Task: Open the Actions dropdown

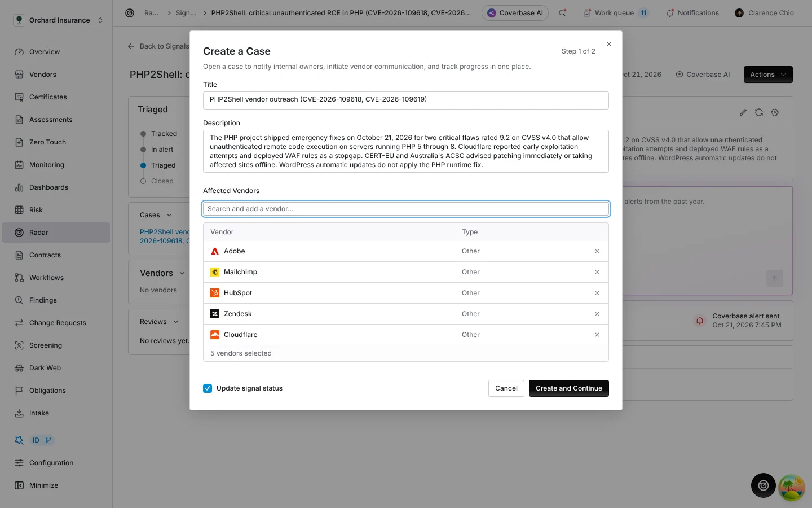Action: (x=768, y=75)
